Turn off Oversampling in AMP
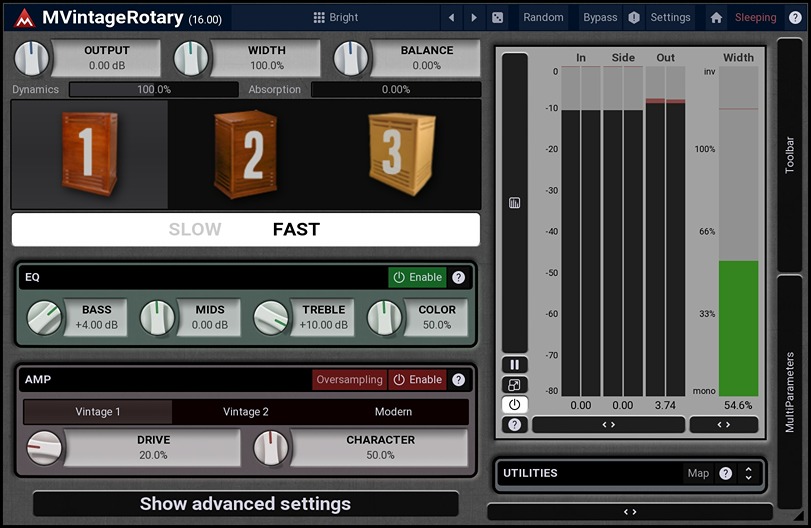Image resolution: width=811 pixels, height=528 pixels. pyautogui.click(x=349, y=380)
